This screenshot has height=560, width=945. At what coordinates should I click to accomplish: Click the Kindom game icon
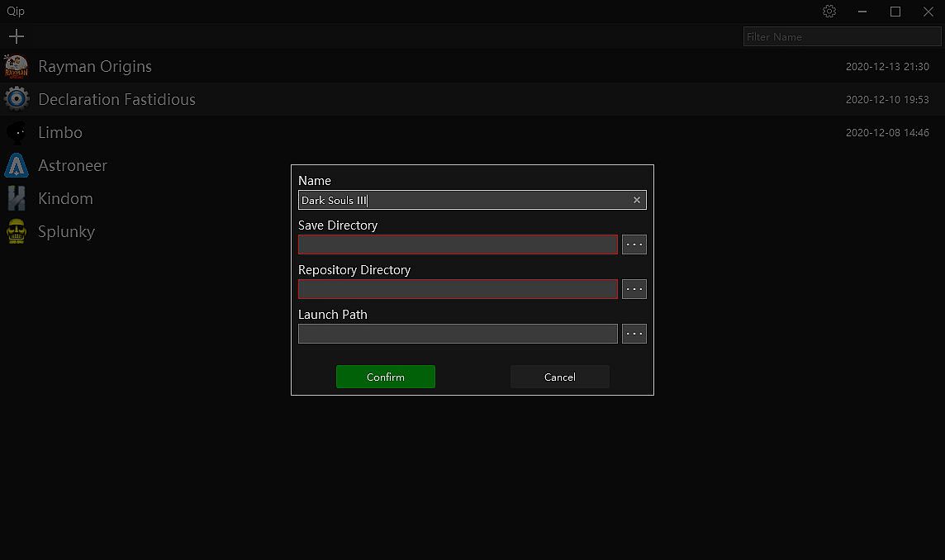click(17, 198)
